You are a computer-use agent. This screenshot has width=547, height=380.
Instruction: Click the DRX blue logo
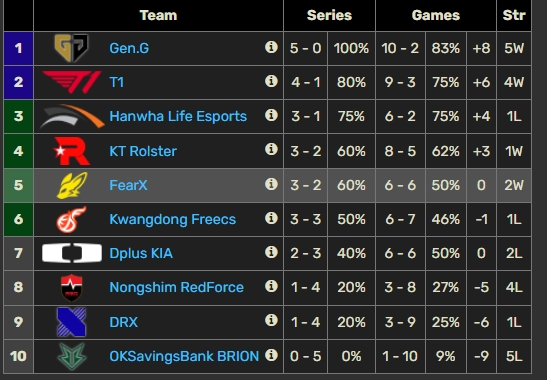click(72, 322)
